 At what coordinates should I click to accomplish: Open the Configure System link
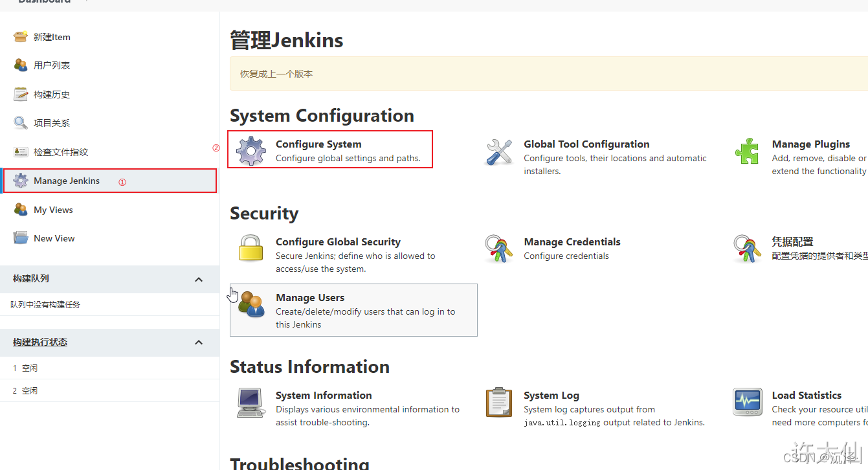coord(318,144)
